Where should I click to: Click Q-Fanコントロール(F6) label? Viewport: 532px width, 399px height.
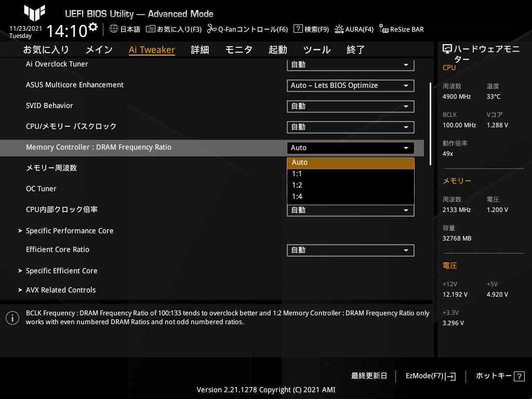253,29
